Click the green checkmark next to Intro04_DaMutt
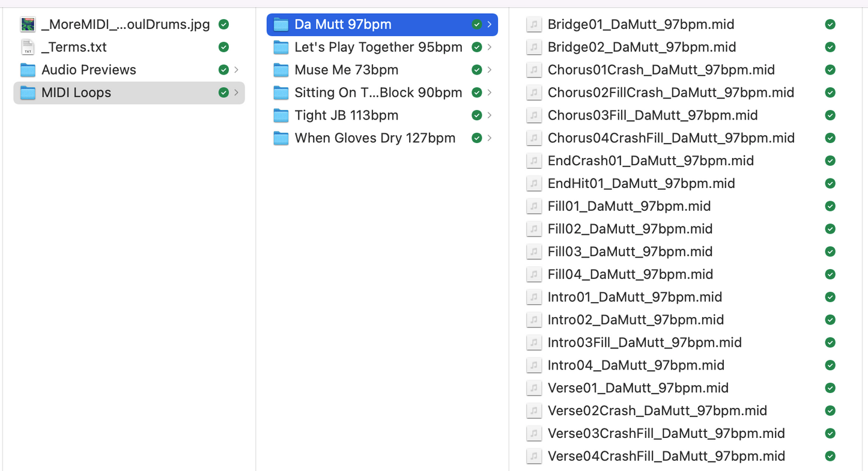 pyautogui.click(x=830, y=365)
